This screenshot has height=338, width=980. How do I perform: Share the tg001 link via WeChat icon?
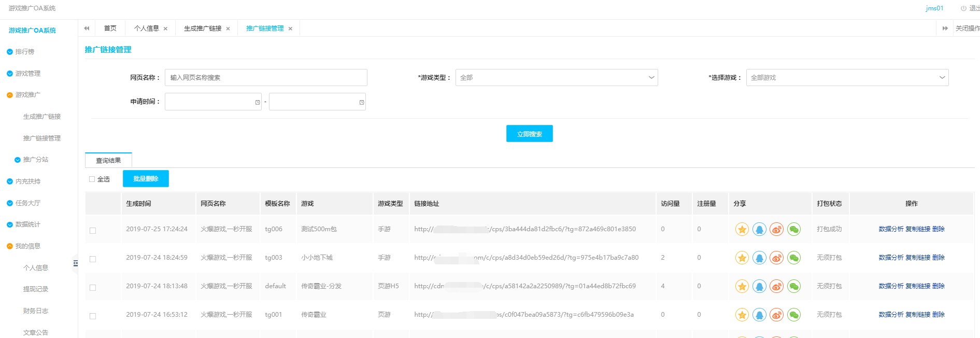(x=793, y=315)
